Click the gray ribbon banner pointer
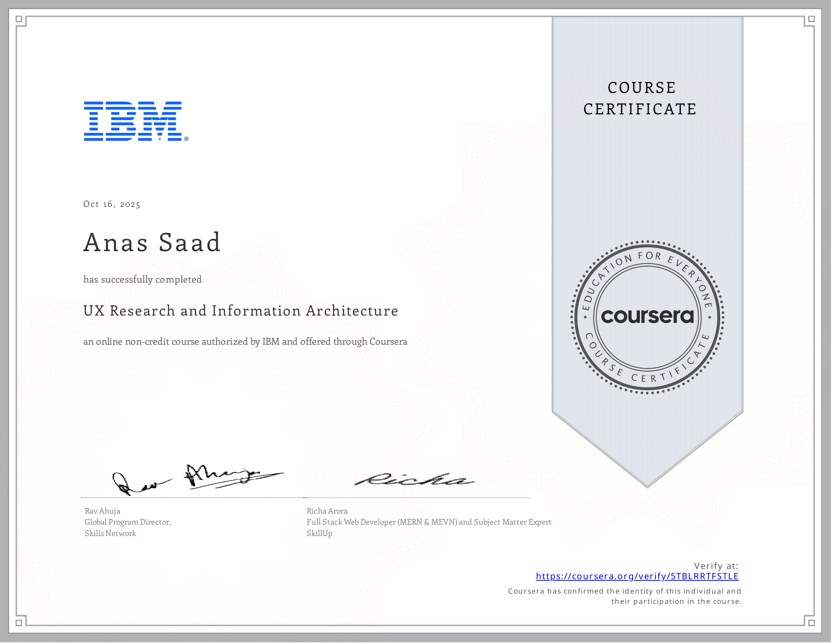Image resolution: width=833 pixels, height=644 pixels. point(647,450)
